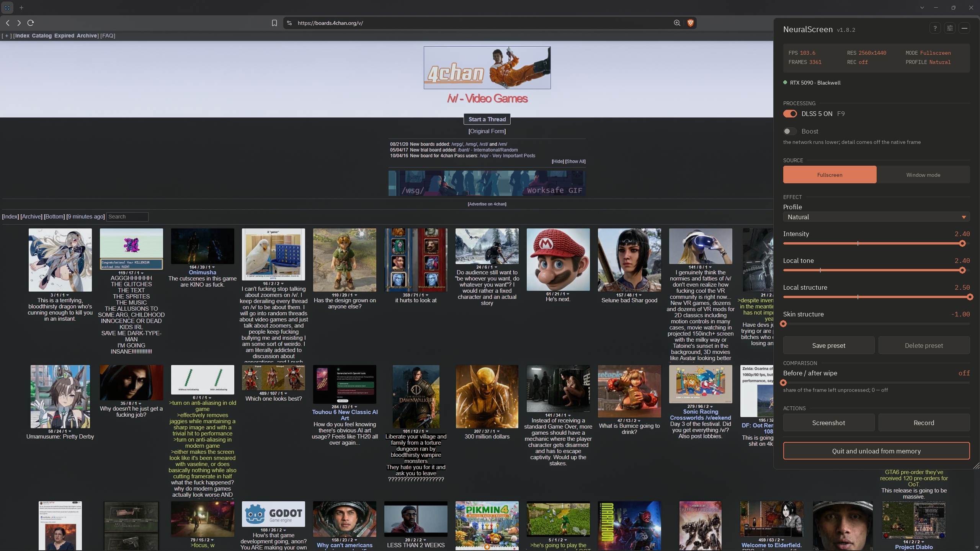This screenshot has height=551, width=980.
Task: Expand thread menu arrow under the Onimusha thread
Action: point(213,267)
